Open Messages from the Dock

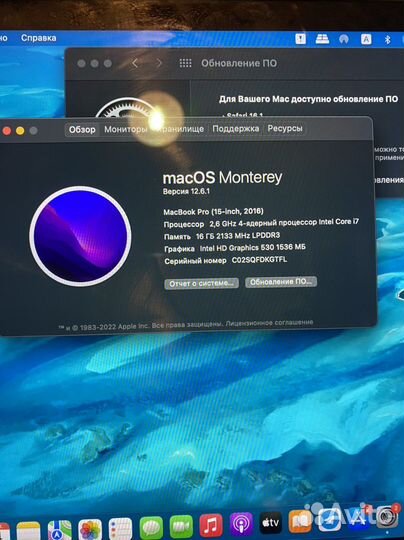click(x=151, y=527)
